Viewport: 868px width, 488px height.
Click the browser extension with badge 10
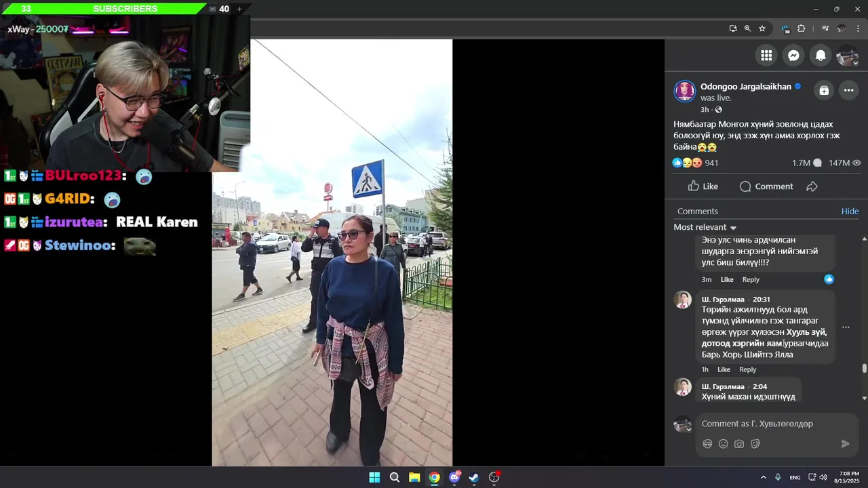click(785, 28)
